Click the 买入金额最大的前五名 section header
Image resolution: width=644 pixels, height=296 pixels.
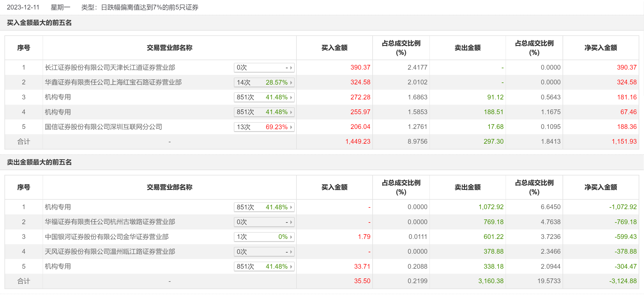(x=39, y=23)
